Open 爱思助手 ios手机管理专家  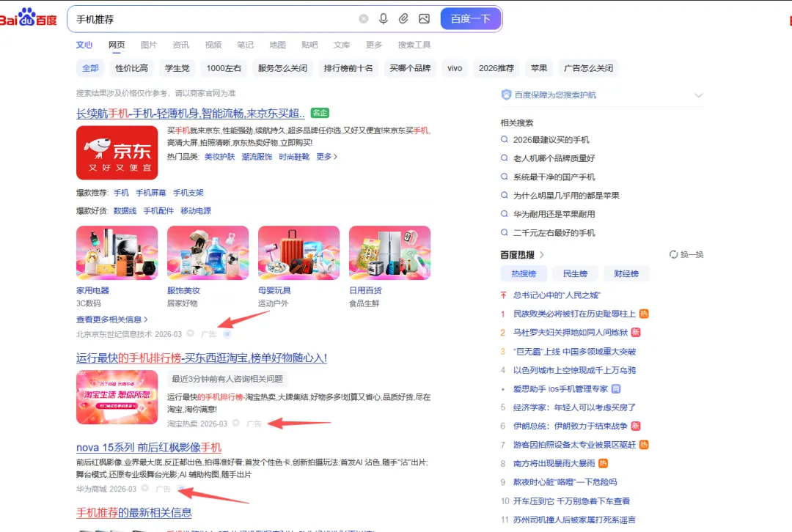pyautogui.click(x=561, y=388)
